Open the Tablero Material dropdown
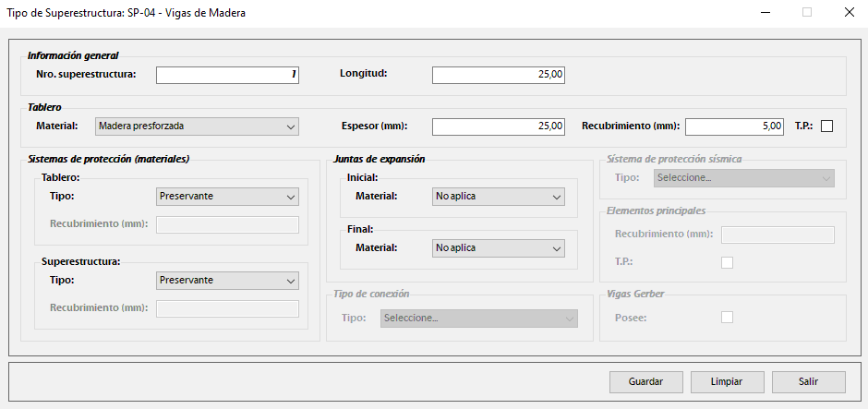Screen dimensions: 868x409 (198, 126)
